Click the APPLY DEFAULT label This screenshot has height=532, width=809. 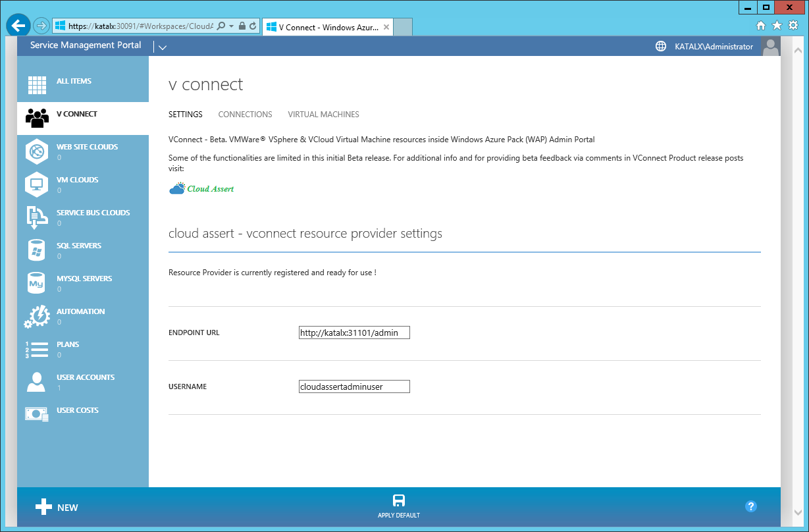point(399,516)
